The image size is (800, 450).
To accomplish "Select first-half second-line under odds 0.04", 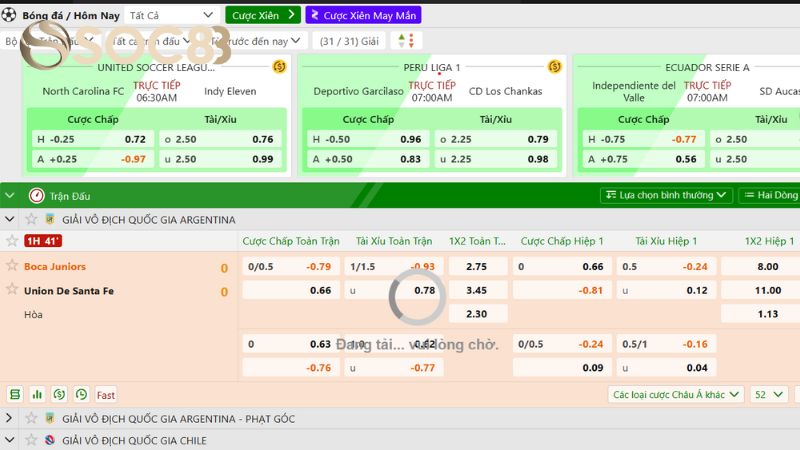I will click(666, 367).
